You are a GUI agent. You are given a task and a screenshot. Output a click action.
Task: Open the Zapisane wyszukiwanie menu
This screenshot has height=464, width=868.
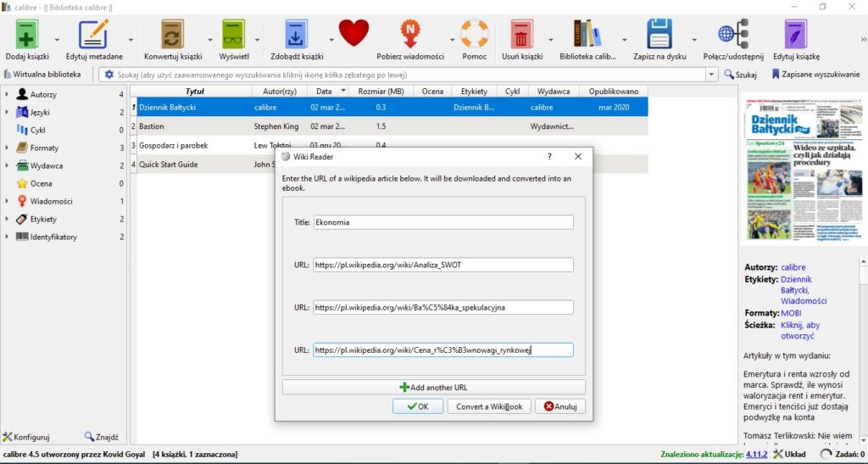[x=816, y=74]
